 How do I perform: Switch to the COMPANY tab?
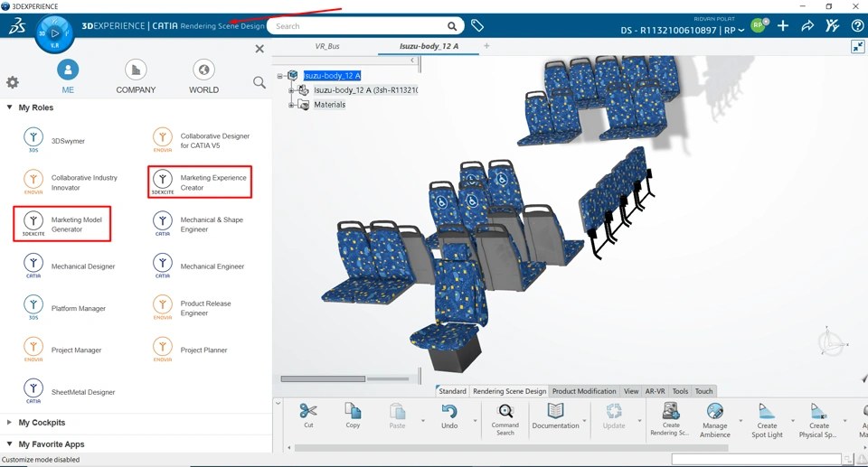click(x=136, y=77)
